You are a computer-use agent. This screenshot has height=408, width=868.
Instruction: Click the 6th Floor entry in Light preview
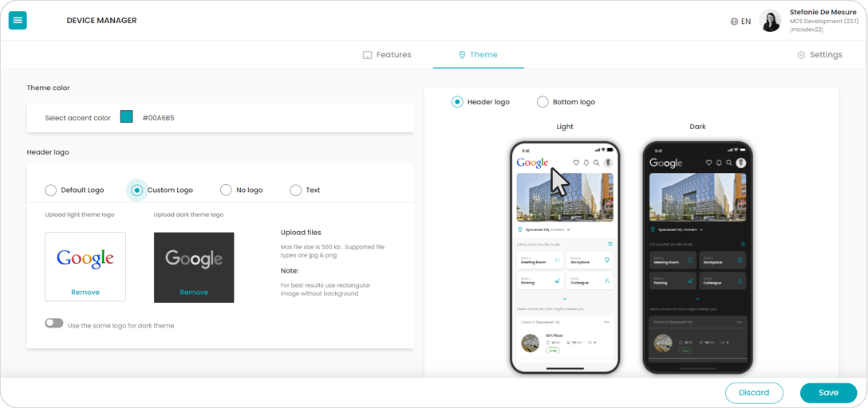coord(565,343)
